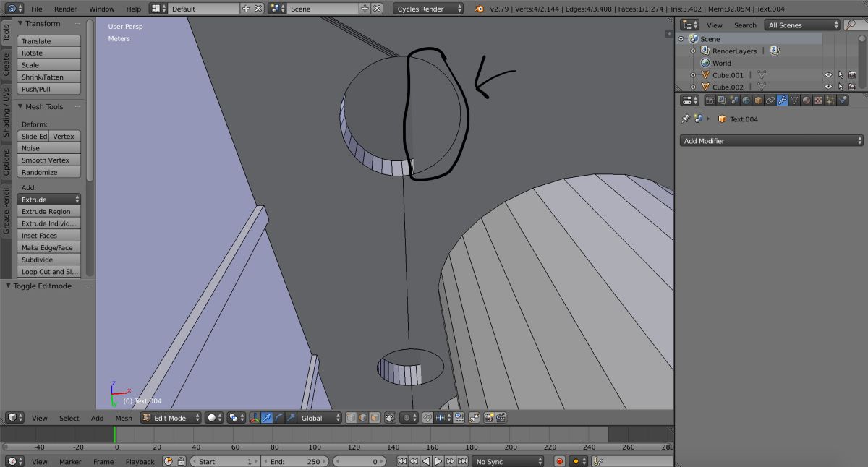Toggle visibility eye for Cube.002
The height and width of the screenshot is (467, 868).
point(829,87)
